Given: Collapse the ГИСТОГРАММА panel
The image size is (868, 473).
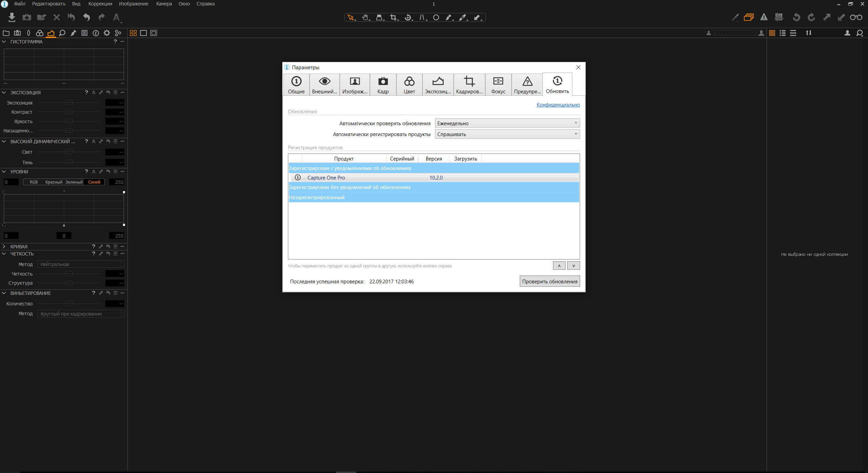Looking at the screenshot, I should click(4, 42).
